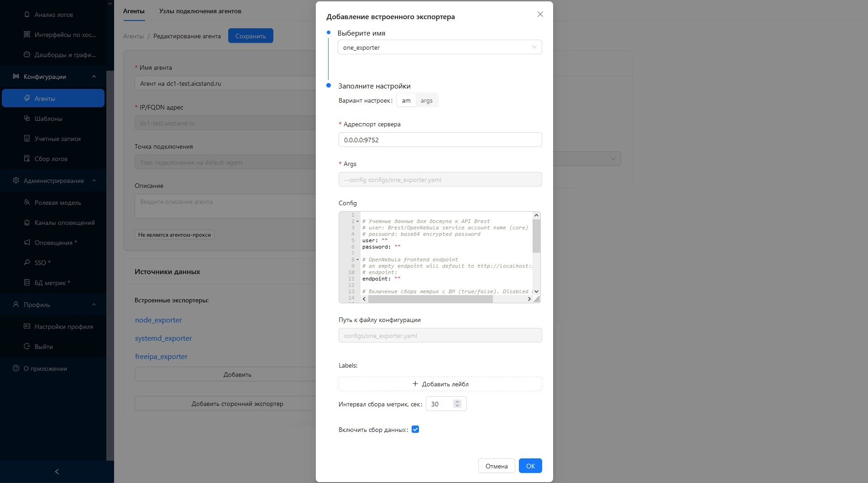Collapse the Профиль menu section
Image resolution: width=868 pixels, height=483 pixels.
click(94, 305)
